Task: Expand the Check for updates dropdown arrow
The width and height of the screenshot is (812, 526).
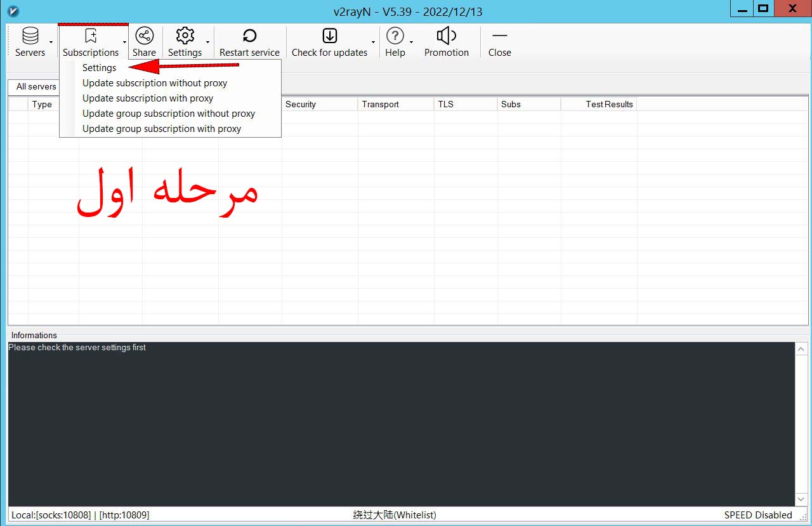Action: (x=373, y=43)
